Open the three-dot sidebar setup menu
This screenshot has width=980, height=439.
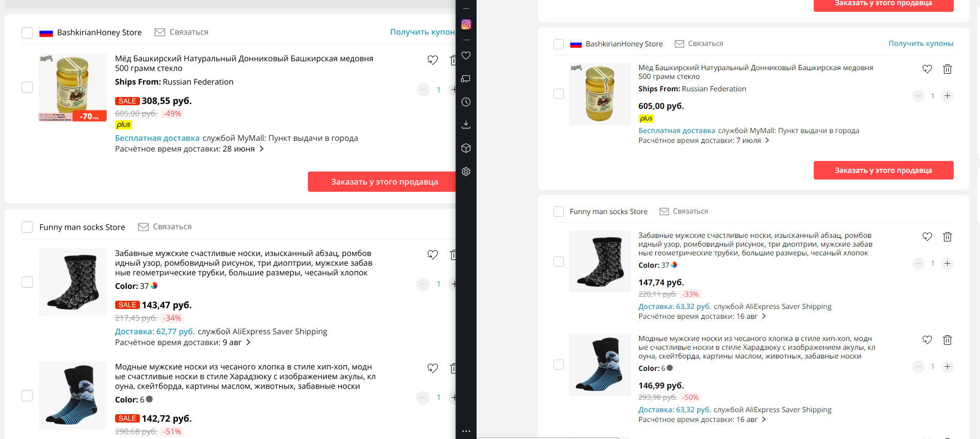pyautogui.click(x=466, y=431)
